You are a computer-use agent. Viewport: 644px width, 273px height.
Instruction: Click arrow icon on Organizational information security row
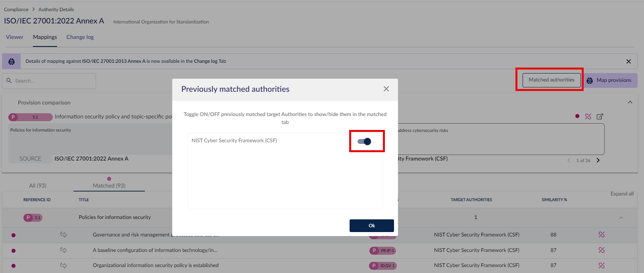click(x=63, y=265)
